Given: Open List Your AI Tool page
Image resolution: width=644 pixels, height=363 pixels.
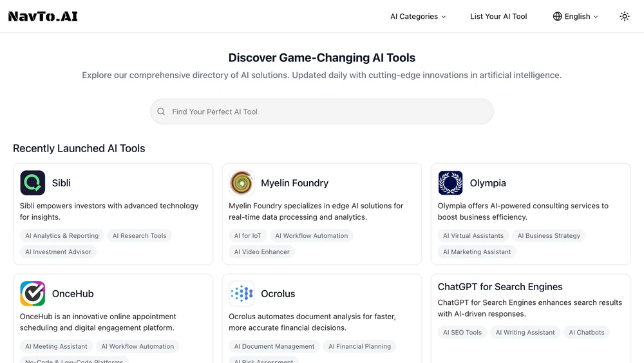Looking at the screenshot, I should [x=498, y=17].
